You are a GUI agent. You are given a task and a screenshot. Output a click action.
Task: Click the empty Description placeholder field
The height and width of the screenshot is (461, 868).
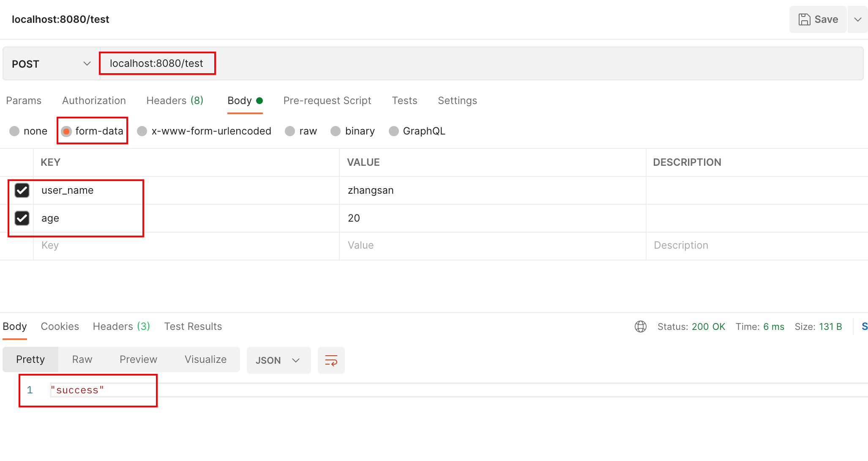pyautogui.click(x=756, y=245)
